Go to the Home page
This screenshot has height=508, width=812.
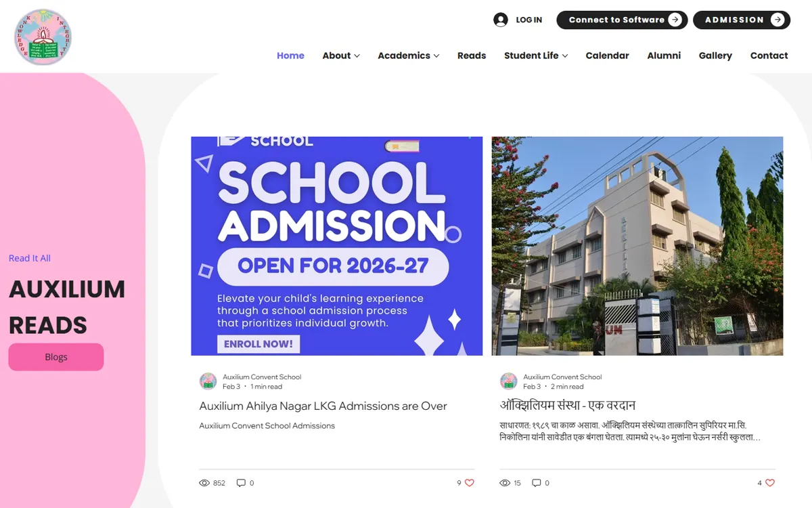290,56
